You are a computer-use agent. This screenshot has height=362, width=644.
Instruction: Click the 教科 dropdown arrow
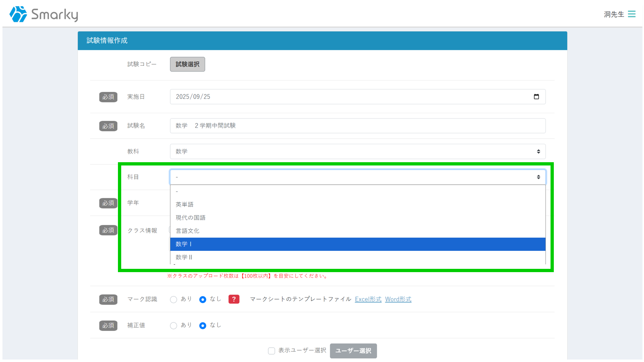pyautogui.click(x=538, y=152)
